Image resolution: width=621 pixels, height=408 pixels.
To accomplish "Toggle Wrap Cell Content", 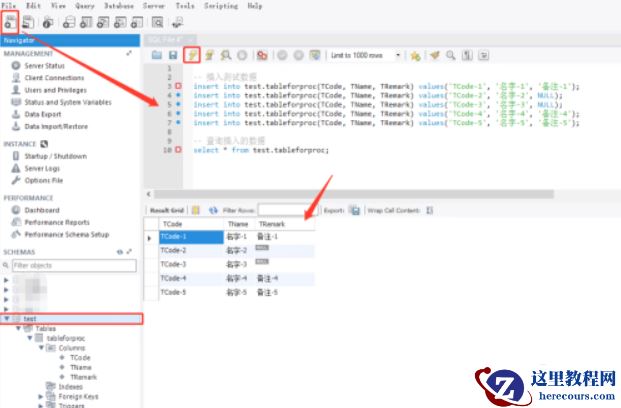I will [430, 210].
